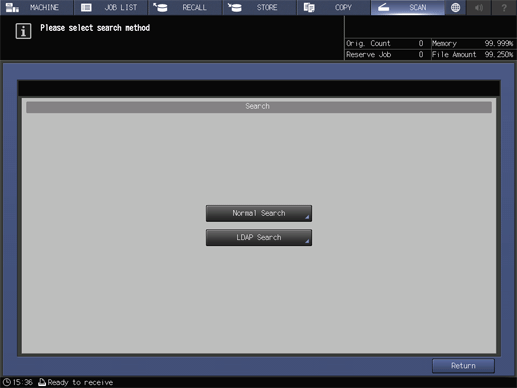Click the globe language icon
Screen dimensions: 517x388
click(455, 7)
